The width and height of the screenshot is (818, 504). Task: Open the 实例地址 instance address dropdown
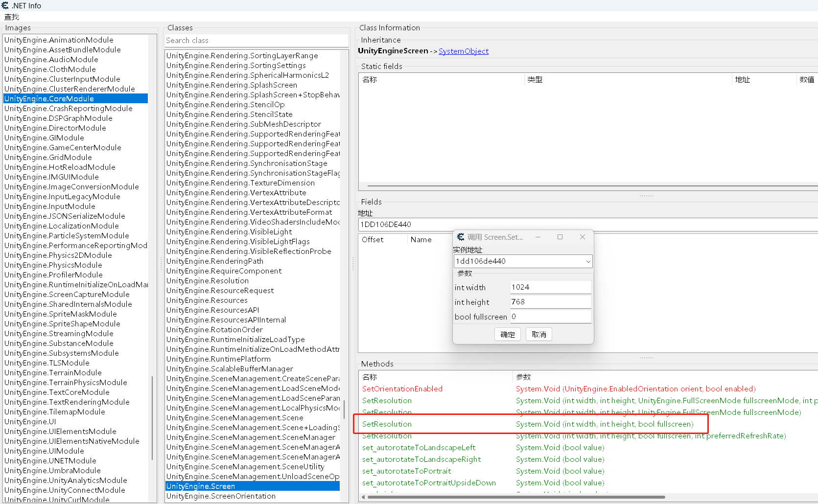click(587, 261)
